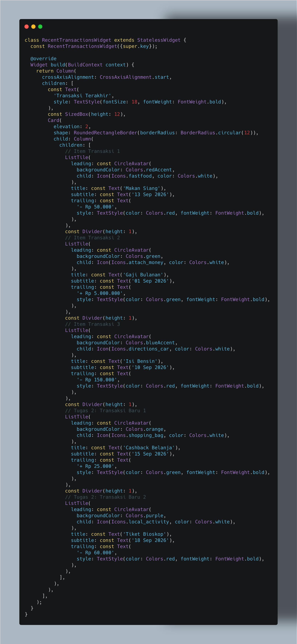This screenshot has width=297, height=644.
Task: Click the '15 Sep 2026' subtitle
Action: (150, 454)
